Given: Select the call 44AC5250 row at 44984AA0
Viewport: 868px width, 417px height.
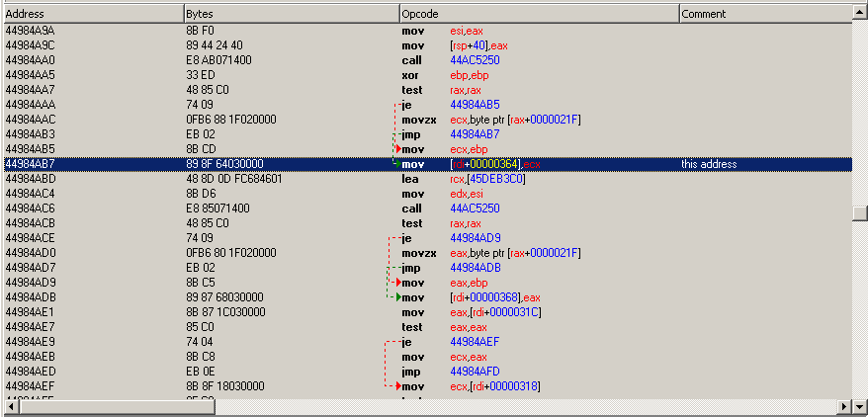Looking at the screenshot, I should point(427,60).
